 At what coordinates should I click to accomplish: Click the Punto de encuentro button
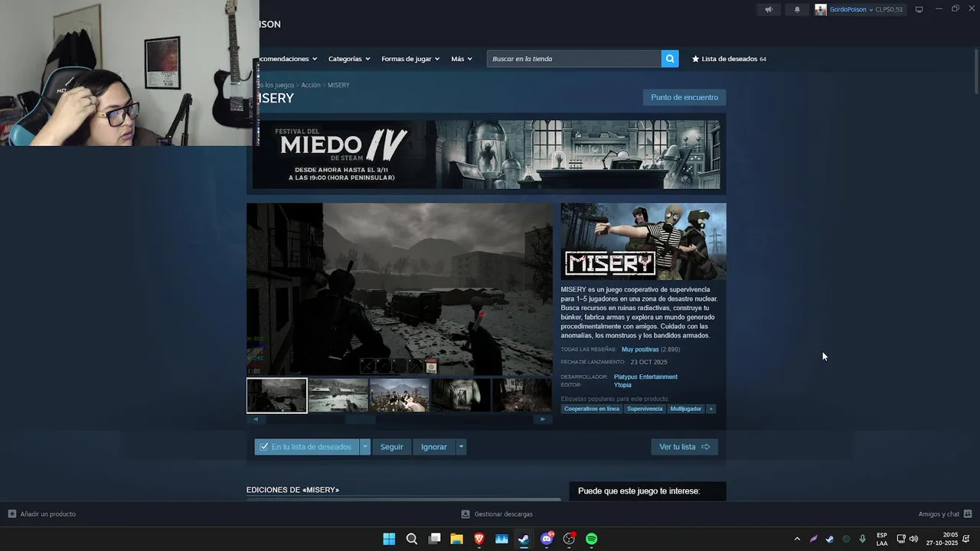pos(684,97)
